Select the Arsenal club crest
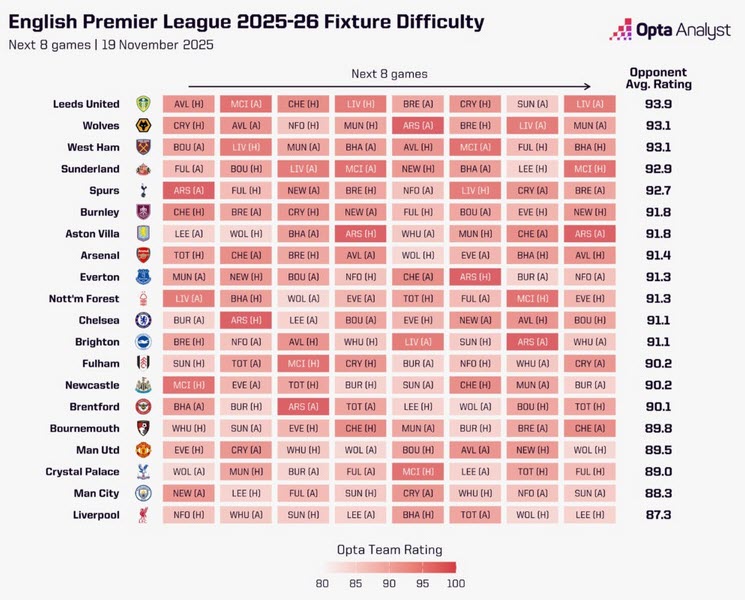 click(x=141, y=255)
